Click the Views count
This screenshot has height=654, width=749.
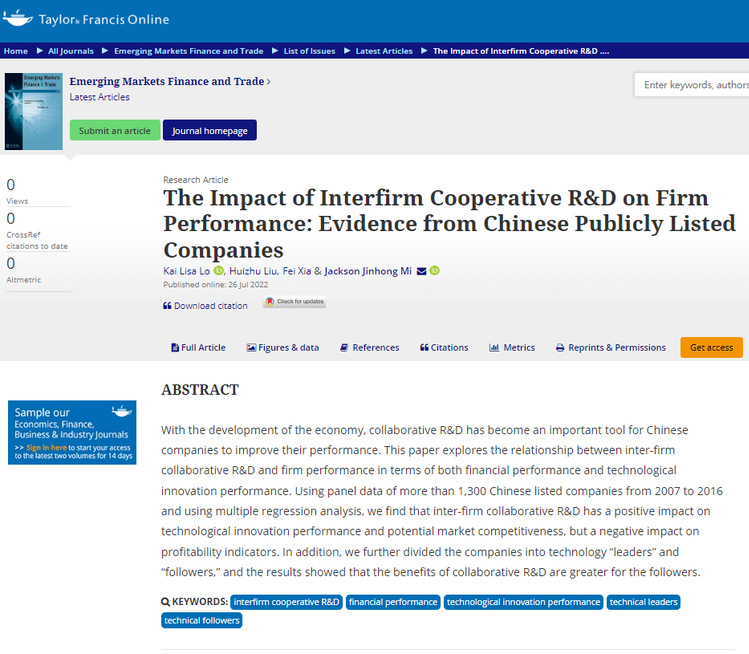pyautogui.click(x=11, y=185)
